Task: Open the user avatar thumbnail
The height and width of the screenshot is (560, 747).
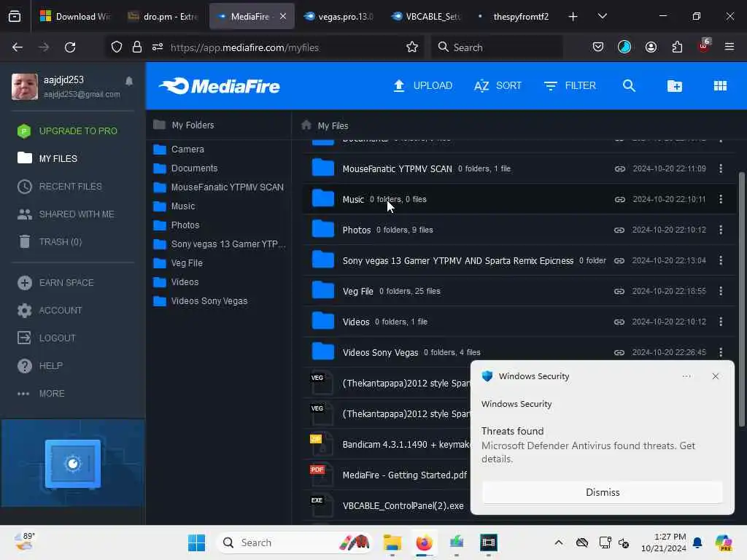Action: click(x=25, y=86)
